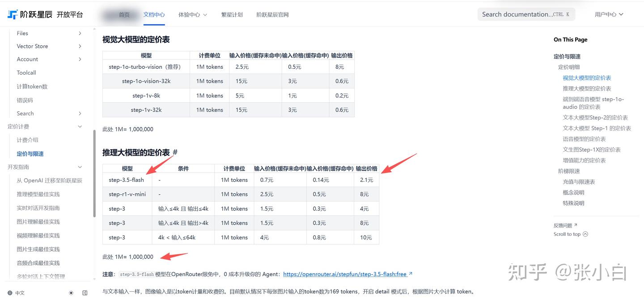This screenshot has height=298, width=644.
Task: Click the 4k < 输入≤64k condition cell
Action: [x=183, y=237]
